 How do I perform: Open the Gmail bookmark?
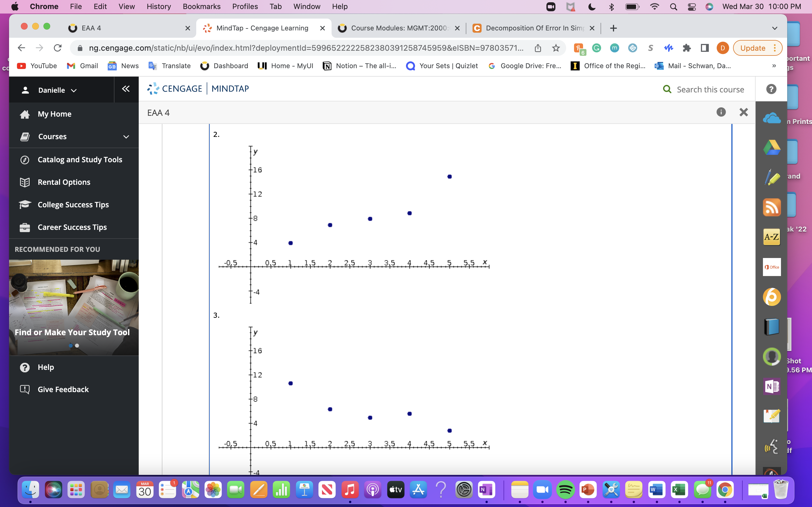click(82, 66)
